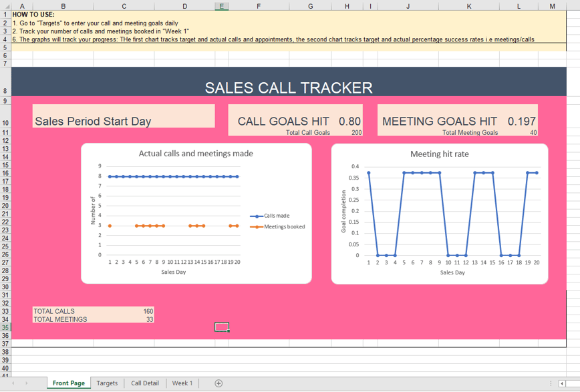Click the Total Meeting Goals label
The image size is (580, 392).
470,132
